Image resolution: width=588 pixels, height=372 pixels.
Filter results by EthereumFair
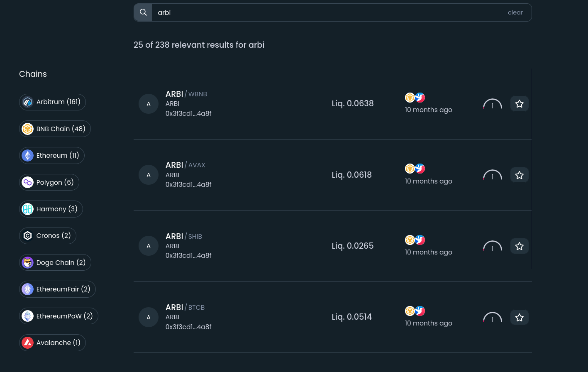pos(57,289)
